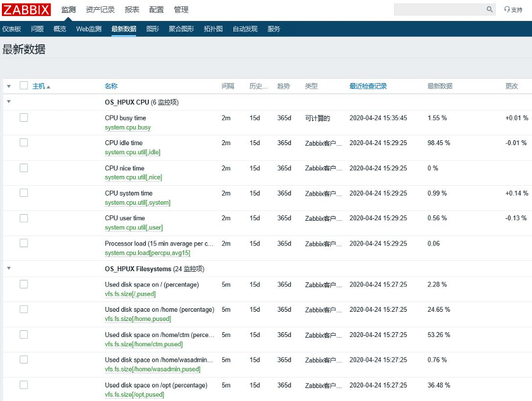The width and height of the screenshot is (532, 401).
Task: Click the 53.26 % latest value
Action: point(438,335)
